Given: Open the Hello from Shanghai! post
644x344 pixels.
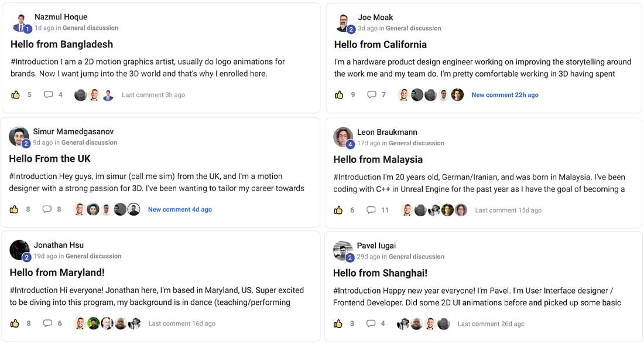Looking at the screenshot, I should 380,273.
